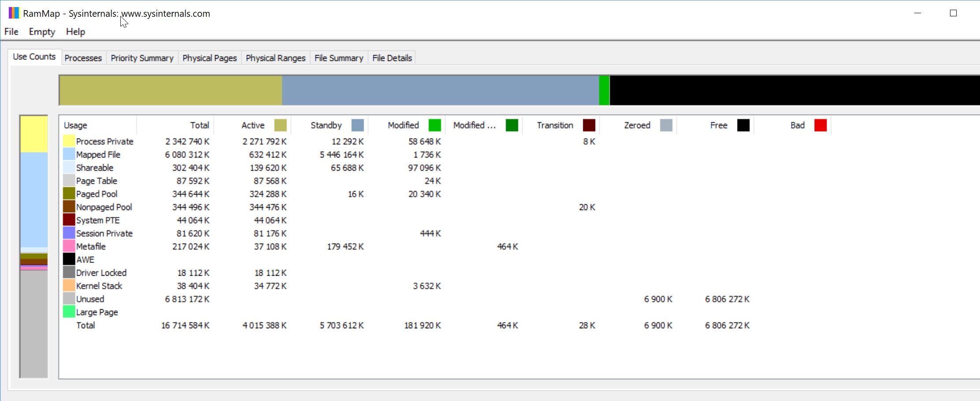
Task: Click the Shareable row color swatch
Action: coord(69,167)
